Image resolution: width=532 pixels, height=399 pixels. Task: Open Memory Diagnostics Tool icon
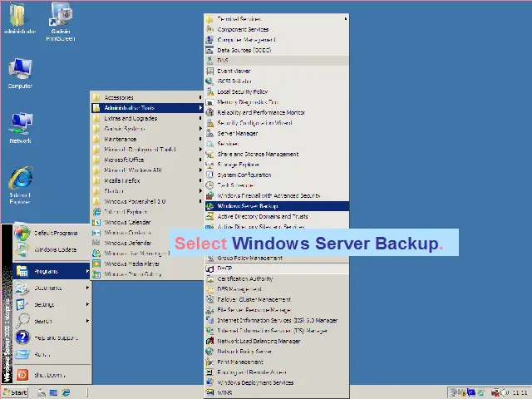tap(210, 102)
